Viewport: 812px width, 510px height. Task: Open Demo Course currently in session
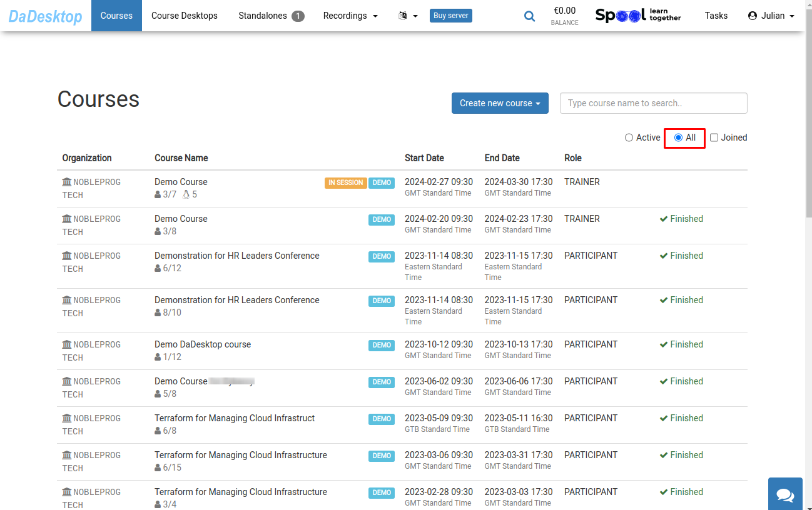click(181, 182)
